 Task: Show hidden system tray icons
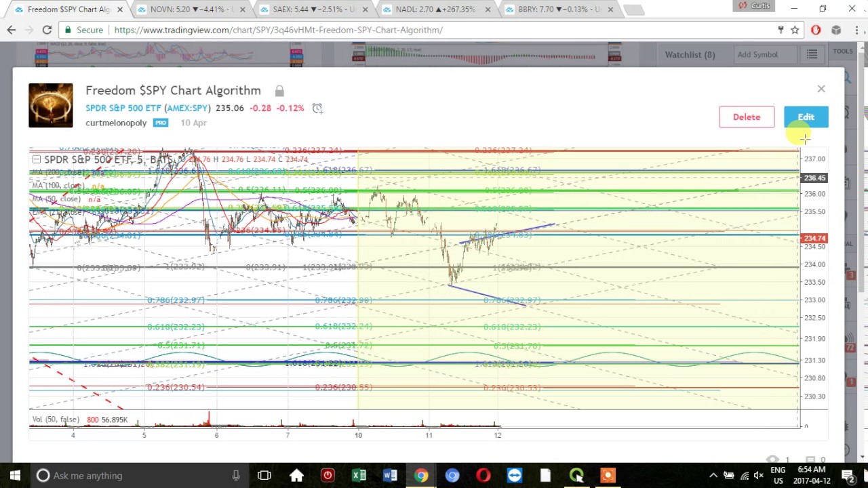click(713, 475)
